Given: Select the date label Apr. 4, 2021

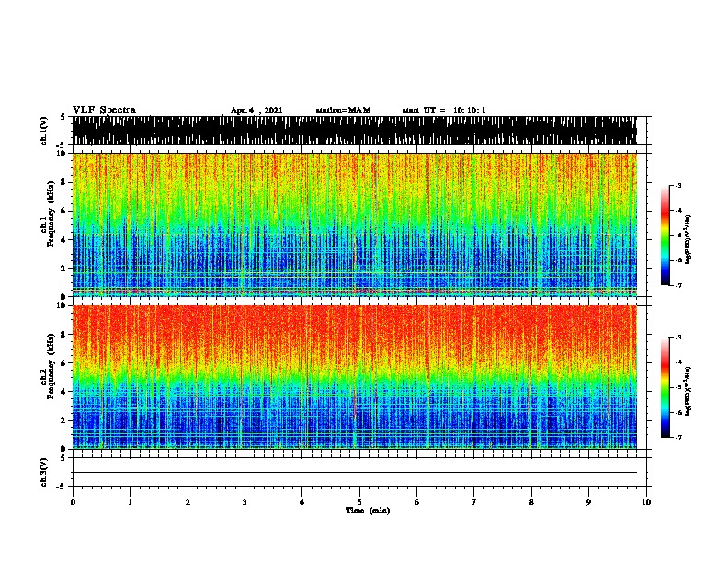Looking at the screenshot, I should pos(256,110).
